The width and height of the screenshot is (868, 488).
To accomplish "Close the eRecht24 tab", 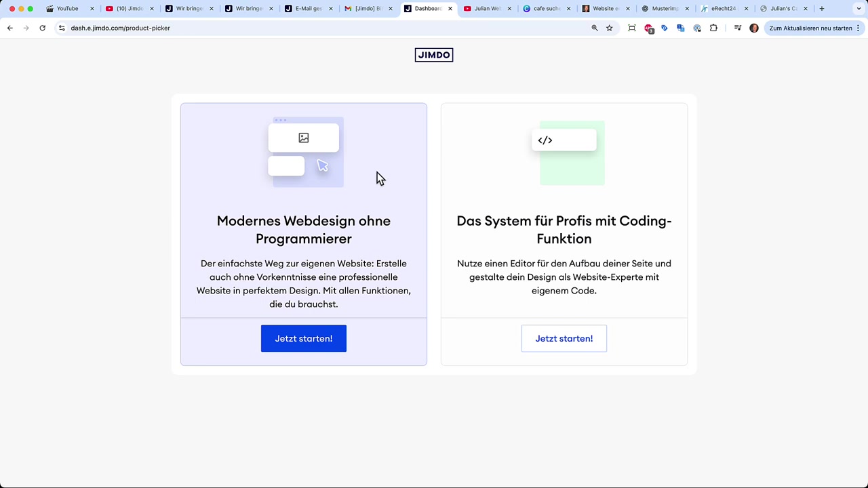I will [746, 9].
